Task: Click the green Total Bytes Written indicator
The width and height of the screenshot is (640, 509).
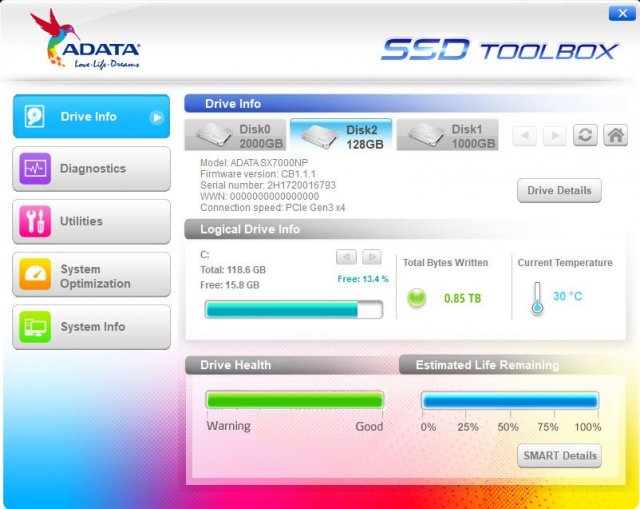Action: pyautogui.click(x=417, y=298)
